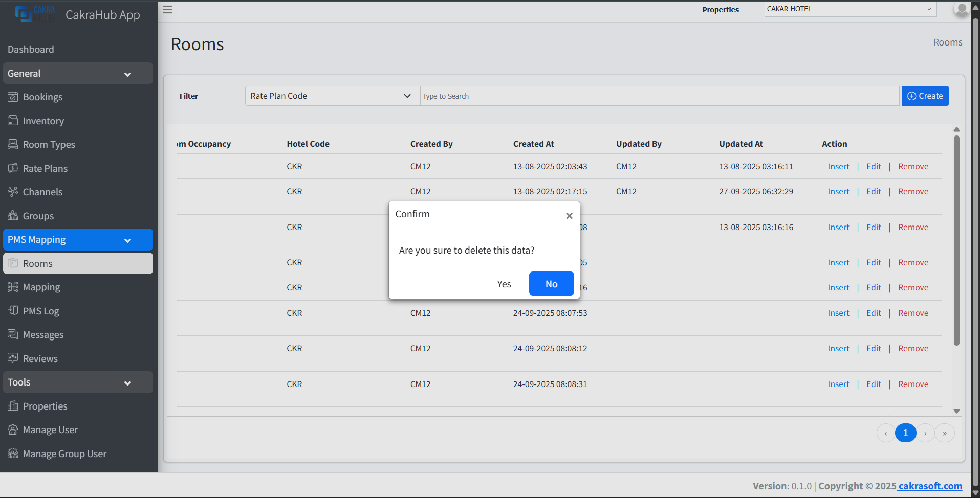Image resolution: width=980 pixels, height=498 pixels.
Task: Click the Channels network icon
Action: (13, 192)
